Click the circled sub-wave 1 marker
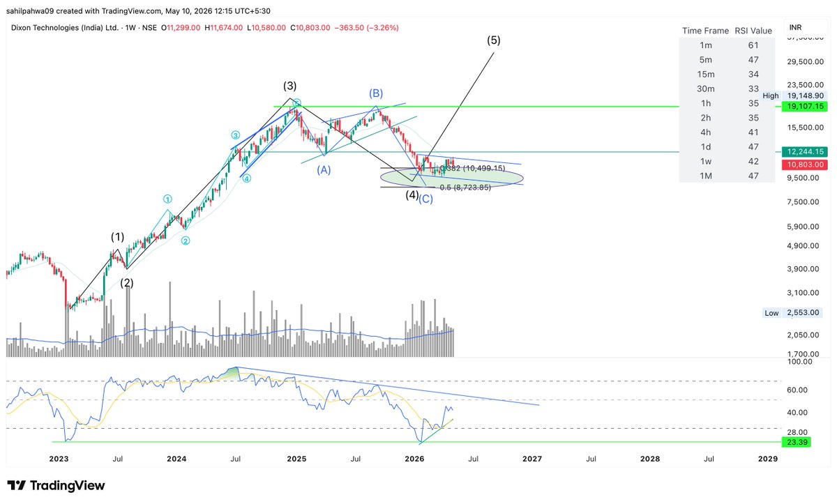The height and width of the screenshot is (504, 837). [167, 199]
